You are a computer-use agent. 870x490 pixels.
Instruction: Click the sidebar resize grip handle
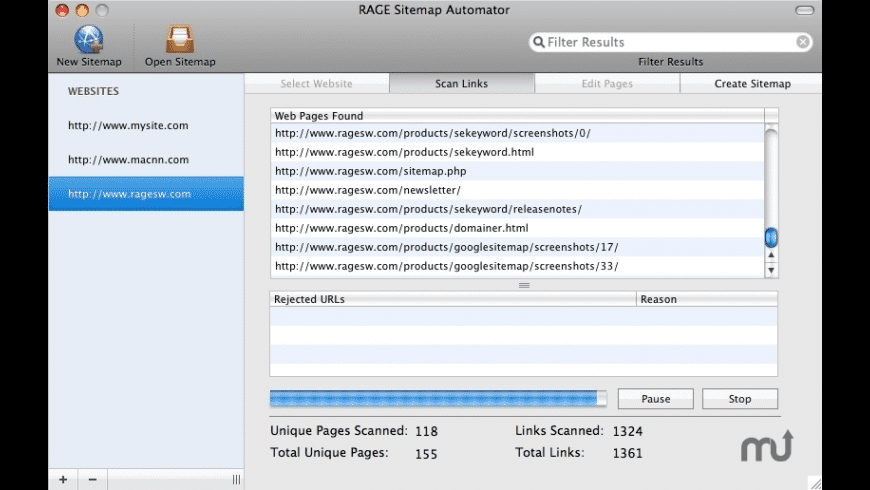[x=236, y=480]
